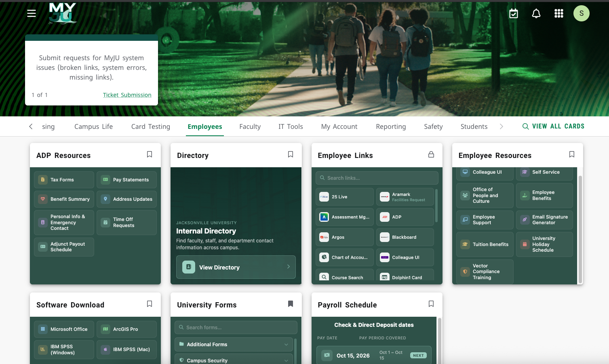Open University Holiday Schedule

point(544,244)
